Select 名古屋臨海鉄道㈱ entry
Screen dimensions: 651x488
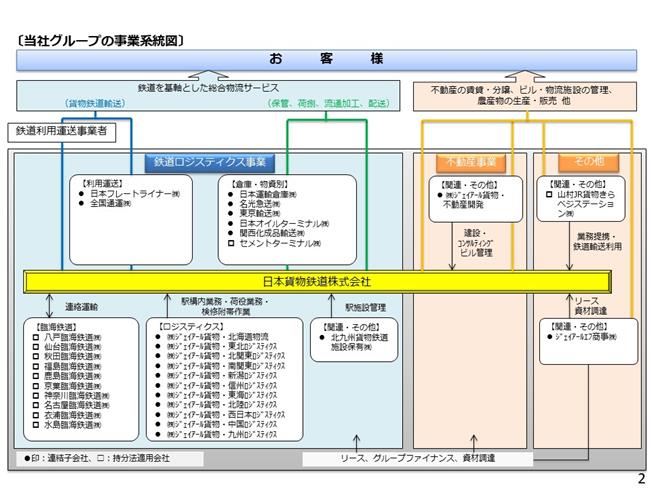point(71,405)
